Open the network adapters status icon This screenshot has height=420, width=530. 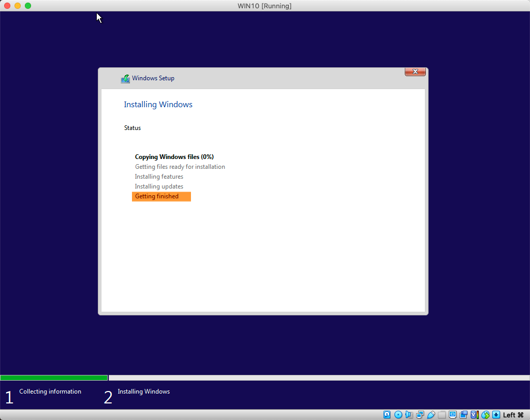click(x=420, y=415)
